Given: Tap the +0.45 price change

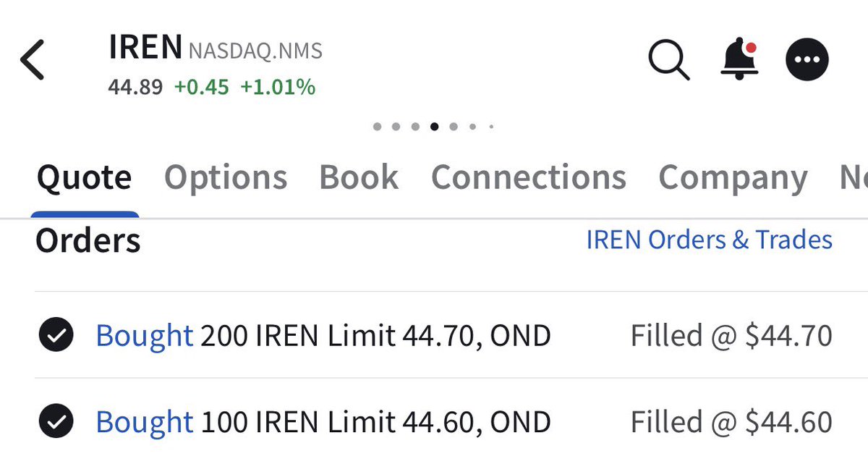Looking at the screenshot, I should coord(201,88).
